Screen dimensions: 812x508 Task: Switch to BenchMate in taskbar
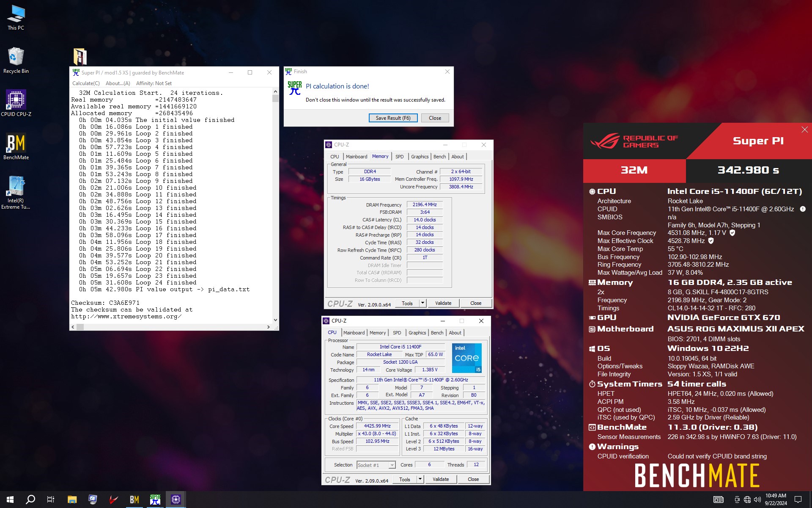click(x=134, y=500)
